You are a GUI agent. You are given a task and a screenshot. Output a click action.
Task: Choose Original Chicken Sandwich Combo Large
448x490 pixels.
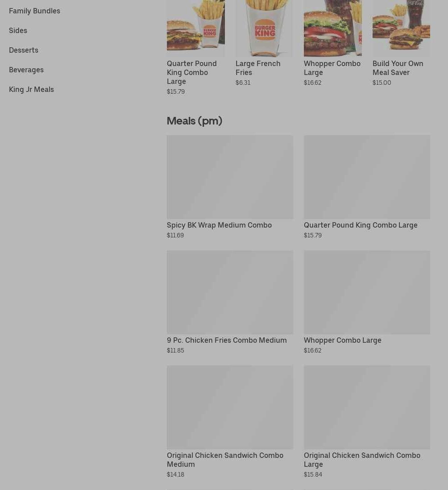point(362,460)
